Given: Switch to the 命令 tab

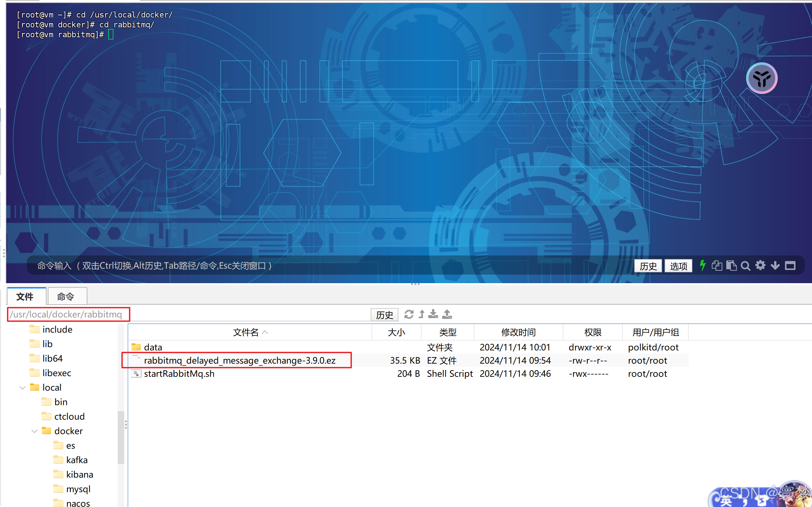Looking at the screenshot, I should click(x=67, y=296).
